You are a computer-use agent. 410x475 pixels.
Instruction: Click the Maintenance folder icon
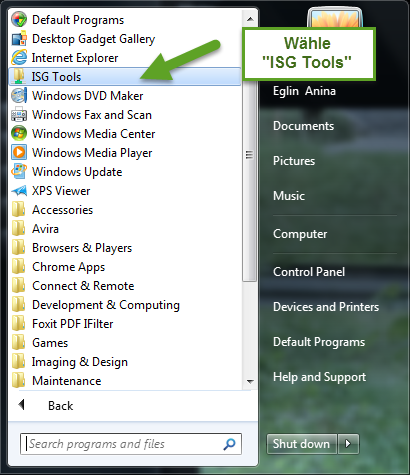click(x=18, y=381)
